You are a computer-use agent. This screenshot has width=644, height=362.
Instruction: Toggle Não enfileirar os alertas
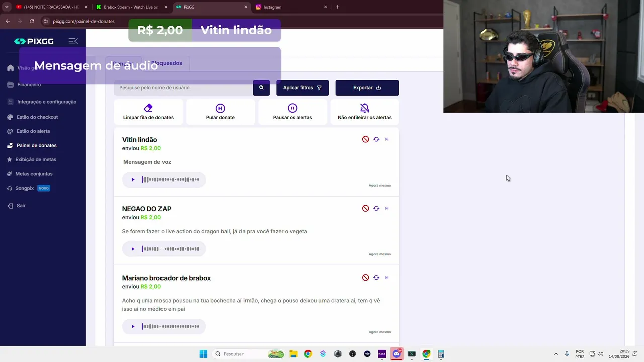(x=365, y=112)
